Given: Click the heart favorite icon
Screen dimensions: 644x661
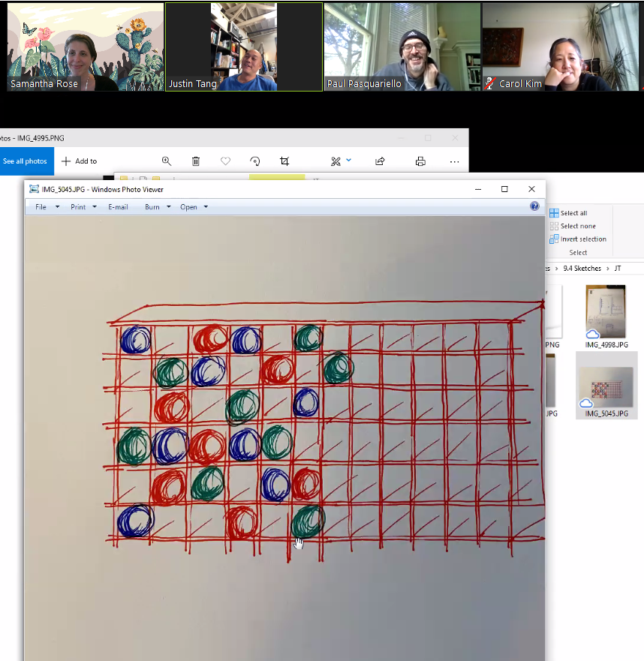Looking at the screenshot, I should coord(225,161).
